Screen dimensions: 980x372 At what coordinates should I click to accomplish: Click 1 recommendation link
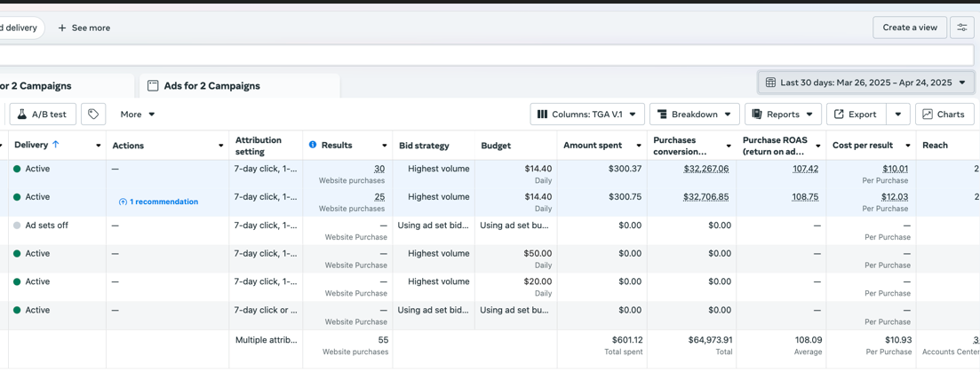click(159, 202)
